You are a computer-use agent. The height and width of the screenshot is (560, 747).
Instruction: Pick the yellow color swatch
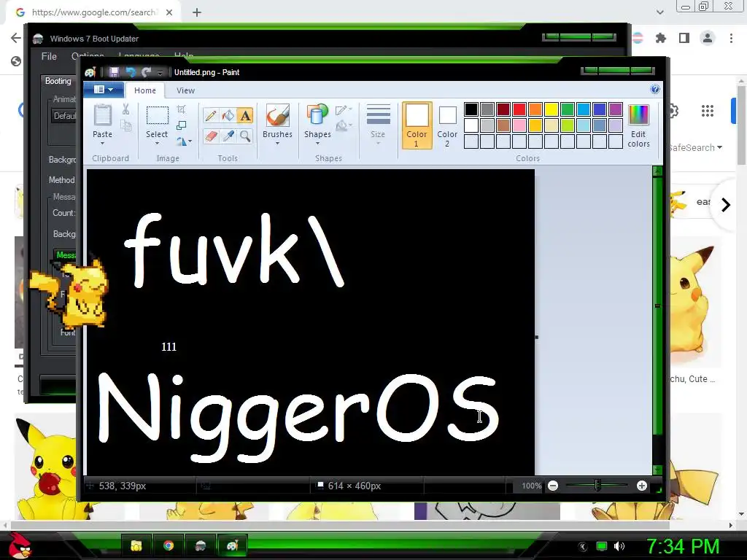click(x=551, y=109)
